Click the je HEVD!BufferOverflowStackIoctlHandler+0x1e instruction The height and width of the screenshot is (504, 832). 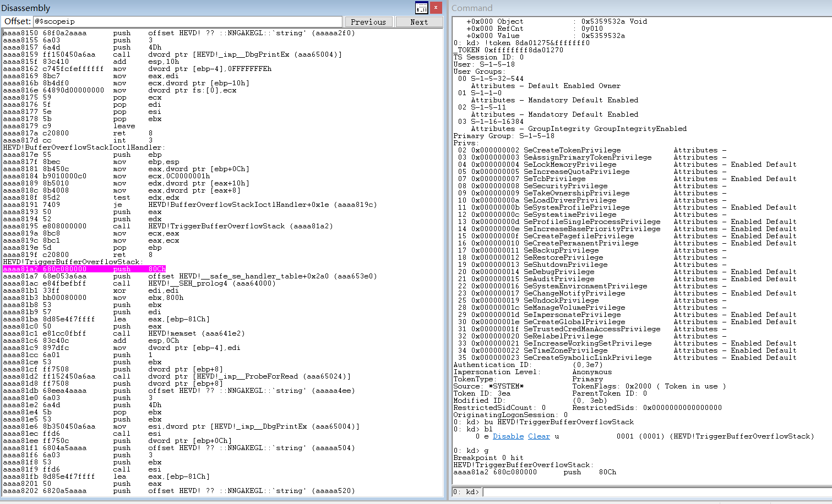click(190, 205)
